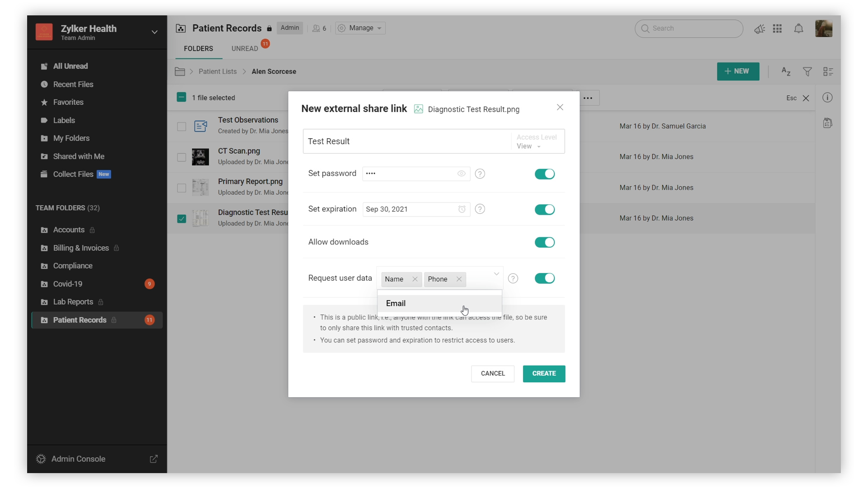868x488 pixels.
Task: Disable the Allow downloads toggle
Action: [544, 242]
